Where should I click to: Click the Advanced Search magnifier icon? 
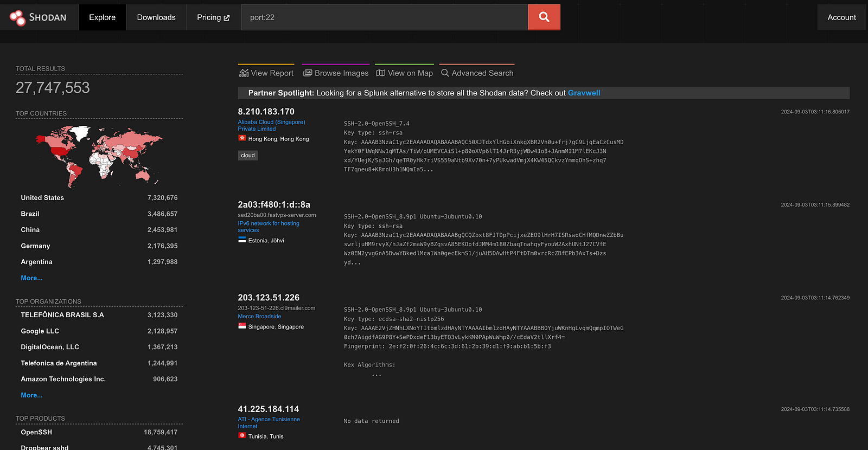point(445,73)
